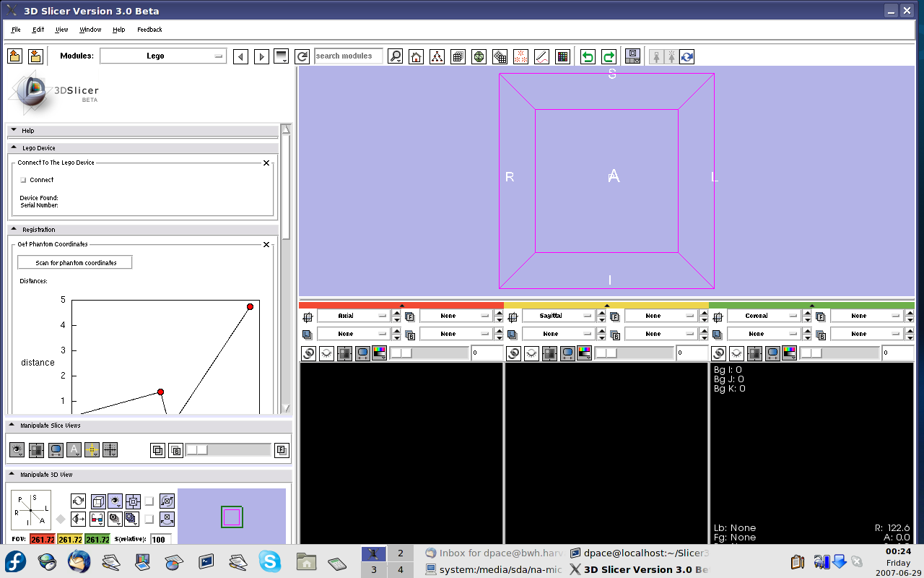The width and height of the screenshot is (924, 578).
Task: Click the redo green arrow icon
Action: pos(609,56)
